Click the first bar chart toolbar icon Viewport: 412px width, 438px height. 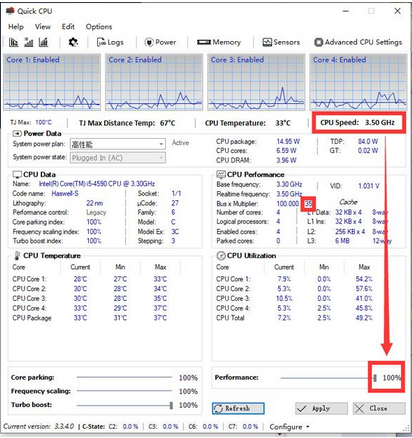click(13, 42)
